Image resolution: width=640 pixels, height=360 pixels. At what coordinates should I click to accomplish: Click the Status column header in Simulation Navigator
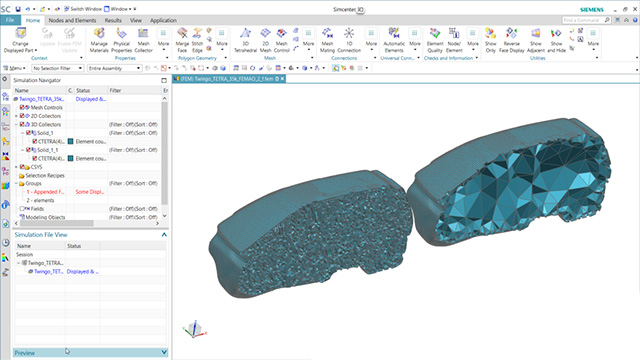[90, 90]
